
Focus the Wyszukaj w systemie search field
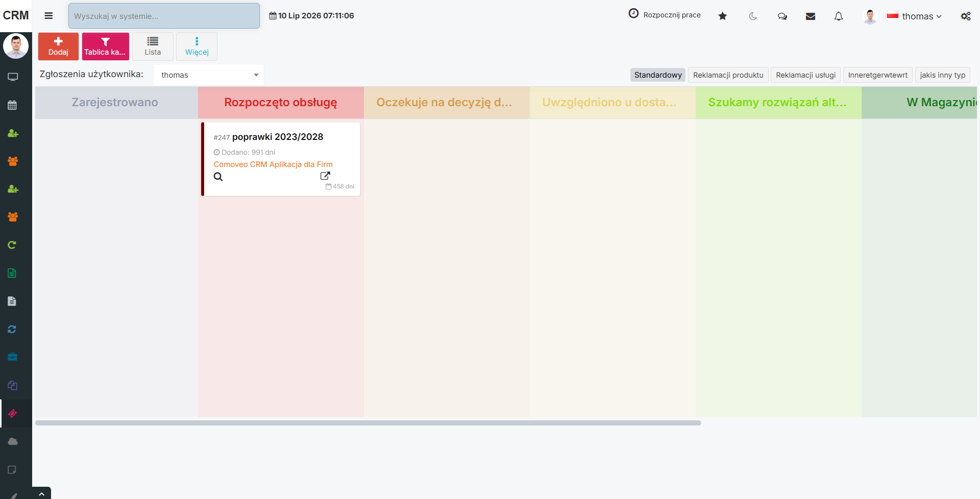pyautogui.click(x=164, y=16)
